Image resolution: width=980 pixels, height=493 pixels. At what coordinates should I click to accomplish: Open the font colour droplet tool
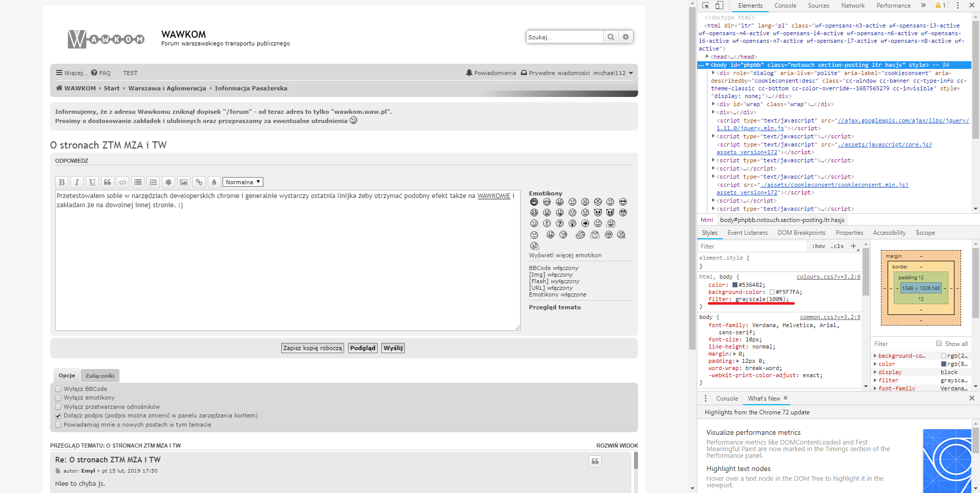tap(214, 182)
